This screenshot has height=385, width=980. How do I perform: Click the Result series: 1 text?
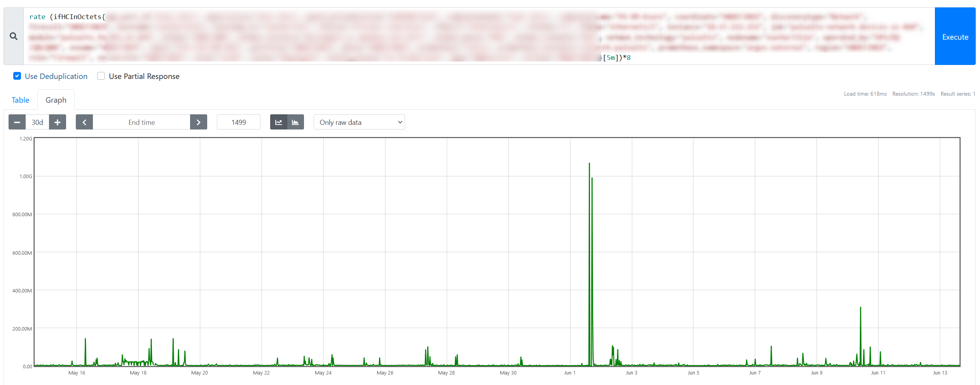tap(958, 94)
